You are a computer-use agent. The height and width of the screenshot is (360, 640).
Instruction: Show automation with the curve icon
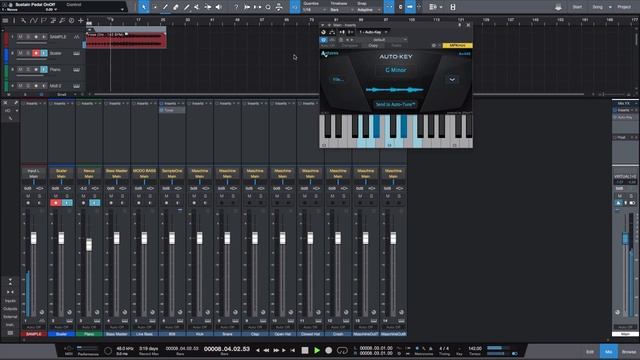[33, 20]
